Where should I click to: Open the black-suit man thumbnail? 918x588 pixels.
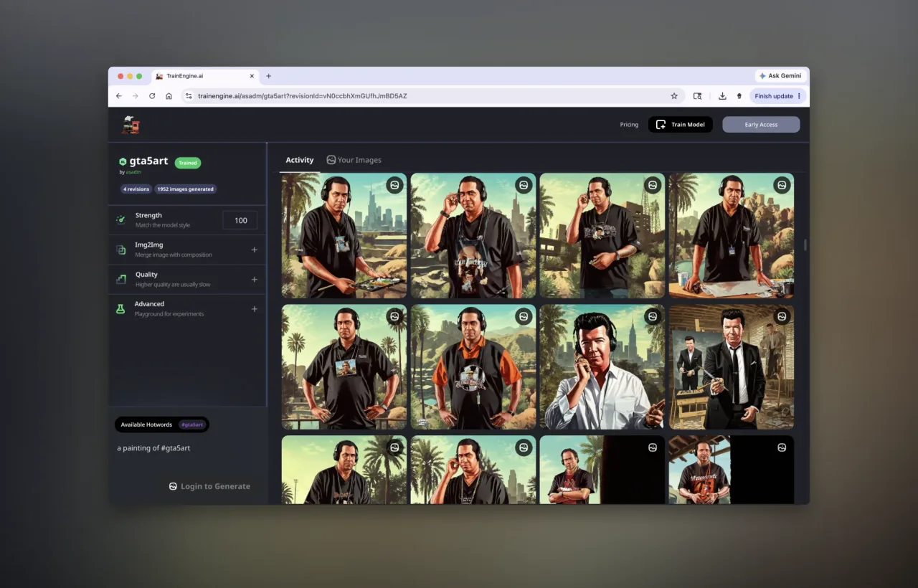point(732,366)
